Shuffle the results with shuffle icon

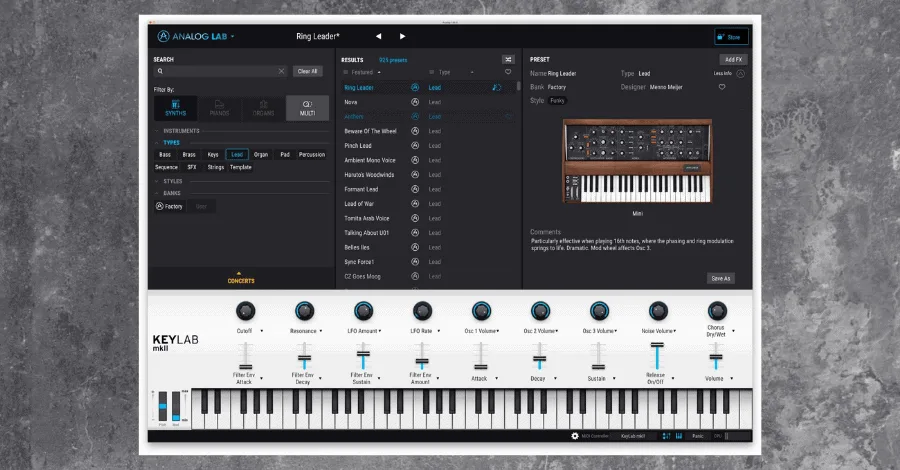tap(508, 59)
